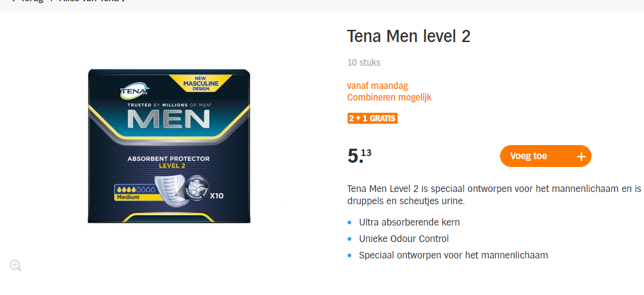
Task: Click the 5.13 price
Action: point(359,156)
